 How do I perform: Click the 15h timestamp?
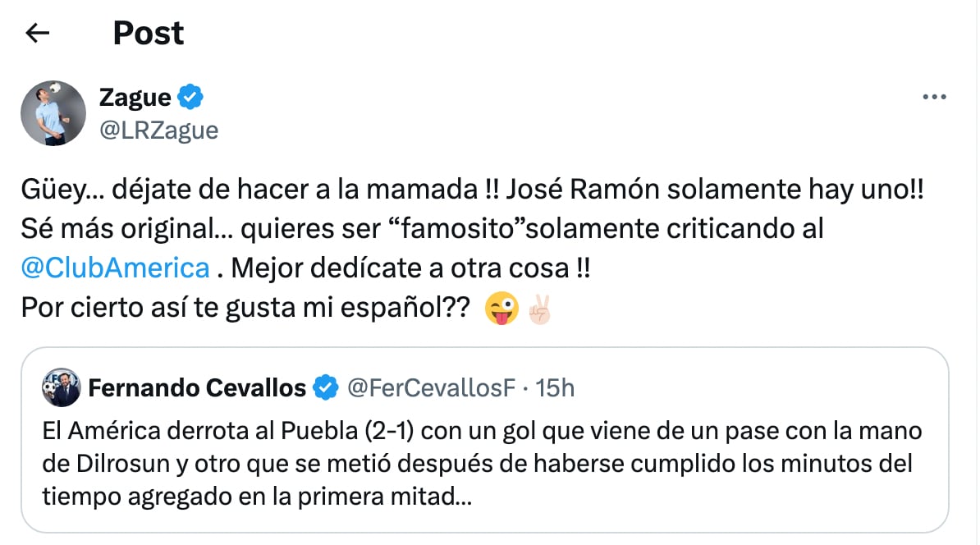point(555,387)
